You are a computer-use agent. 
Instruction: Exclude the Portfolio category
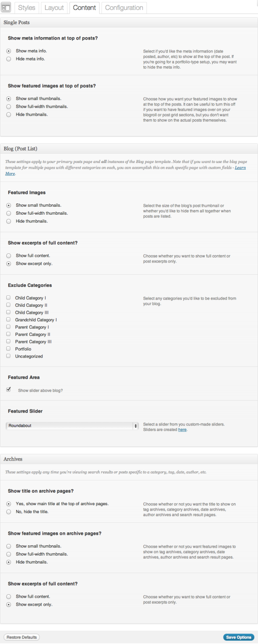click(x=8, y=349)
